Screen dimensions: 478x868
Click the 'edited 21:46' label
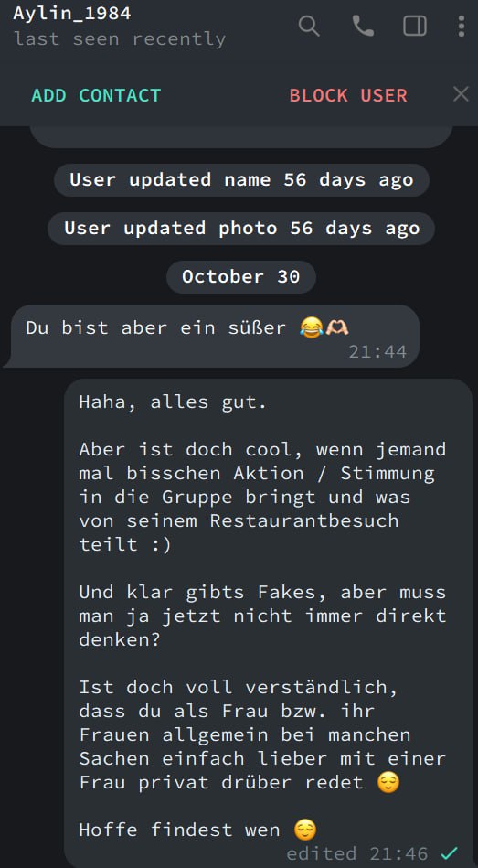(356, 853)
